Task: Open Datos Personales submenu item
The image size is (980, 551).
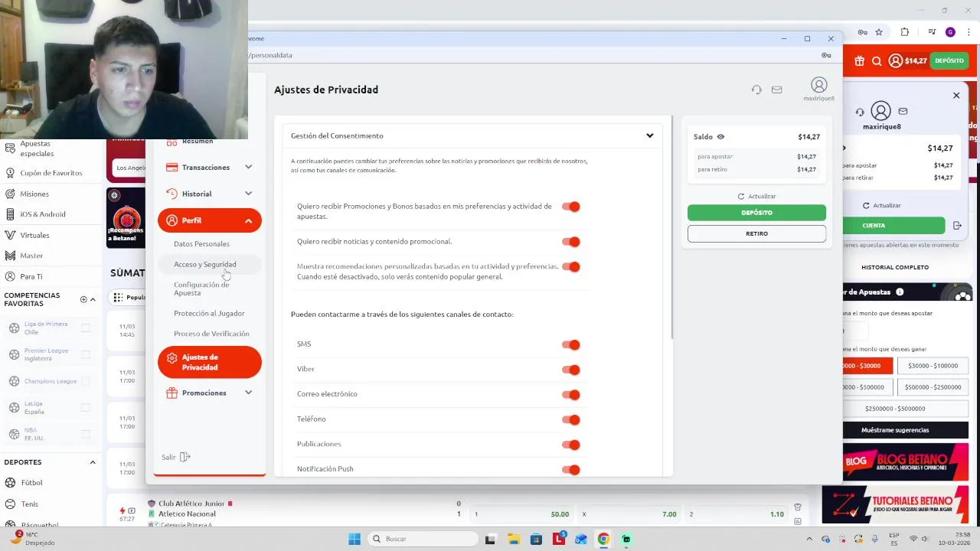Action: pyautogui.click(x=201, y=244)
